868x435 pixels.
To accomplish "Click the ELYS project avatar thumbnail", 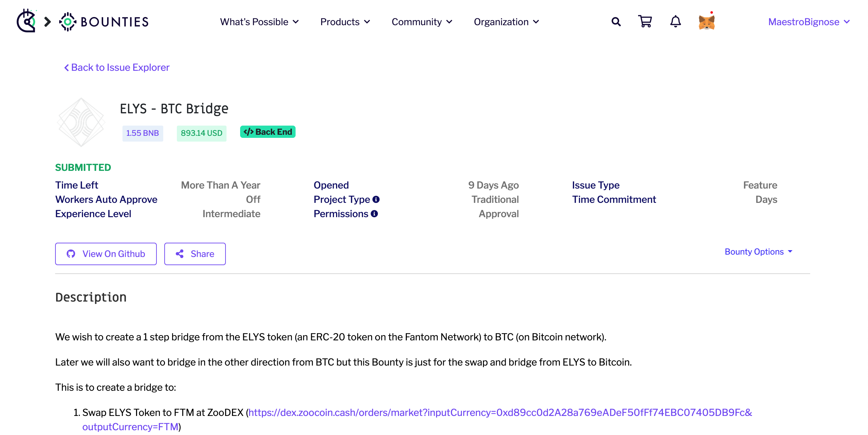I will pyautogui.click(x=81, y=122).
